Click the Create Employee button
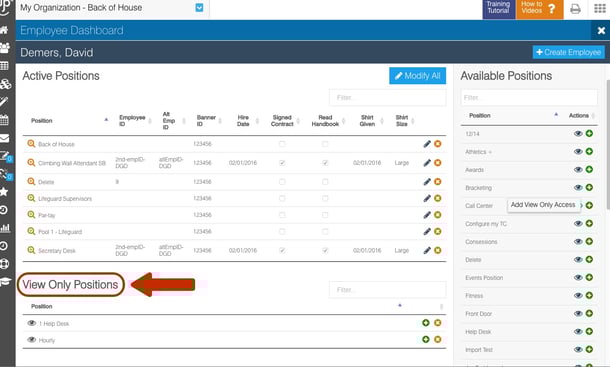 pyautogui.click(x=568, y=52)
